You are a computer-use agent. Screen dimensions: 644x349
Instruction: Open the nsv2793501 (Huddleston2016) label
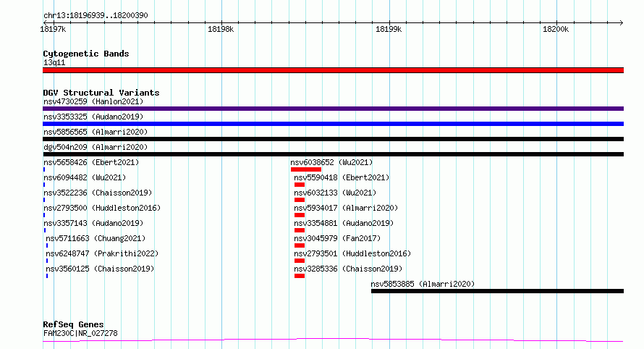point(353,253)
